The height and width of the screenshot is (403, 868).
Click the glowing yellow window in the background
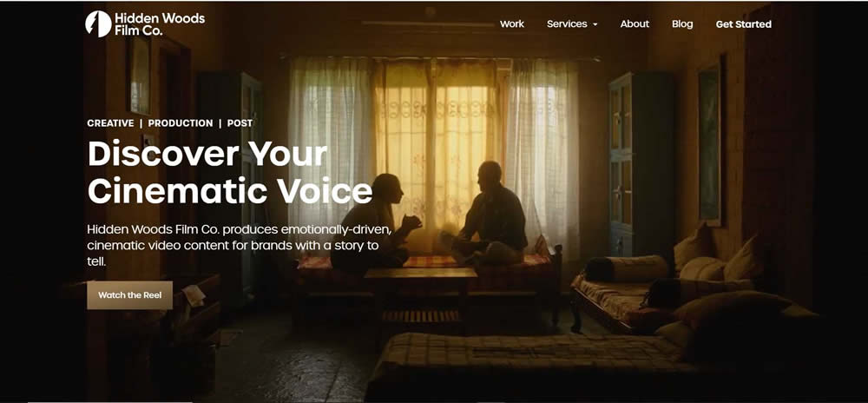tap(437, 144)
